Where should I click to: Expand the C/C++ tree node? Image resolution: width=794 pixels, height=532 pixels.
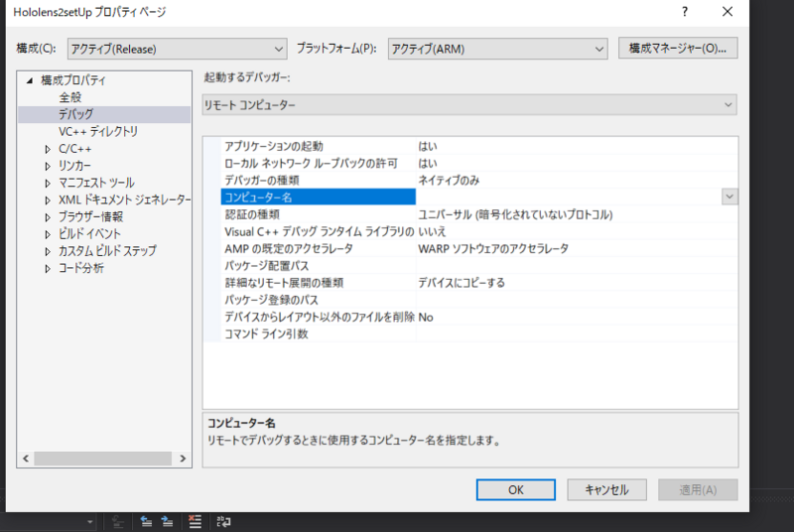pyautogui.click(x=48, y=149)
